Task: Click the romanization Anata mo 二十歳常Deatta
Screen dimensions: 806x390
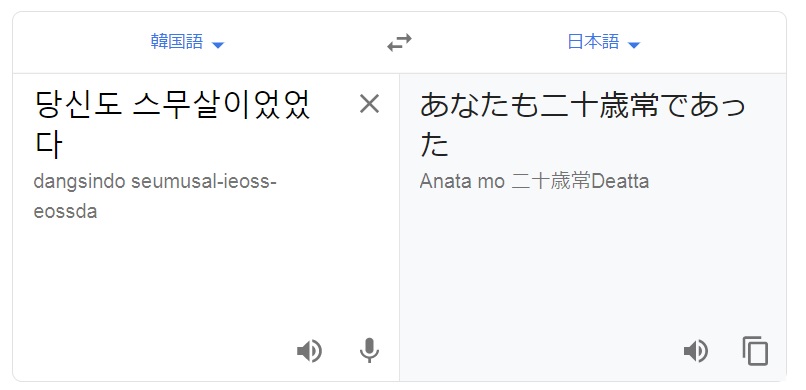Action: (x=534, y=181)
